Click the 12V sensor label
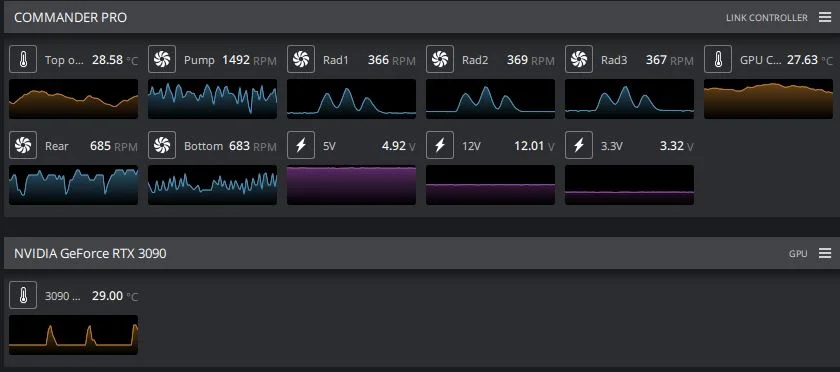The height and width of the screenshot is (372, 840). point(471,146)
